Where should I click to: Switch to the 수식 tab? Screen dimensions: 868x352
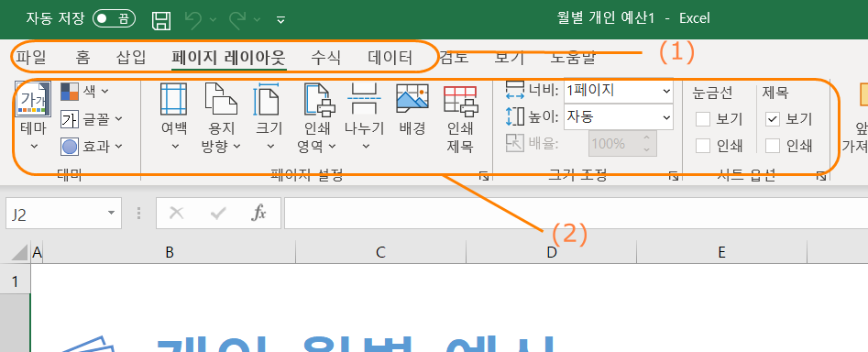(x=326, y=57)
